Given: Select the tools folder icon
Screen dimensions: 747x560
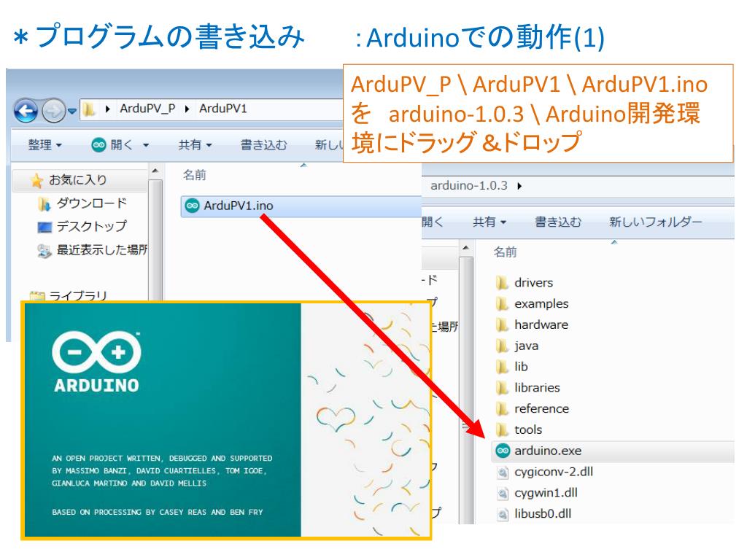Looking at the screenshot, I should click(x=502, y=429).
